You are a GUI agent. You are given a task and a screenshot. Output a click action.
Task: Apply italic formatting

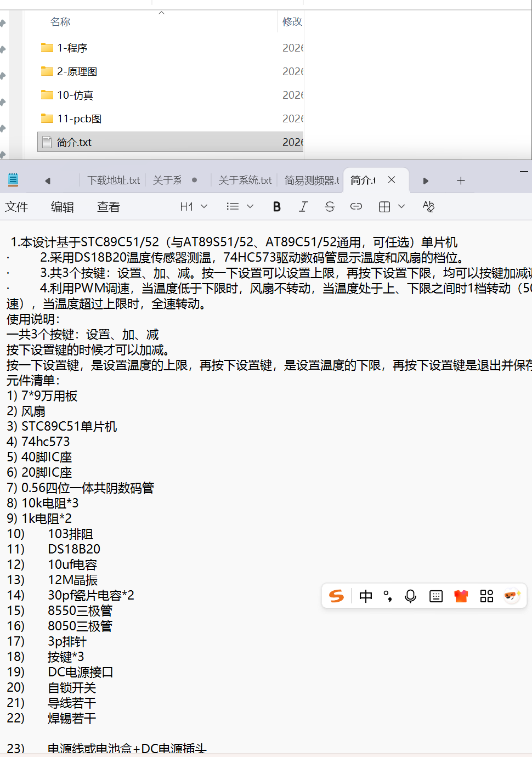click(303, 207)
